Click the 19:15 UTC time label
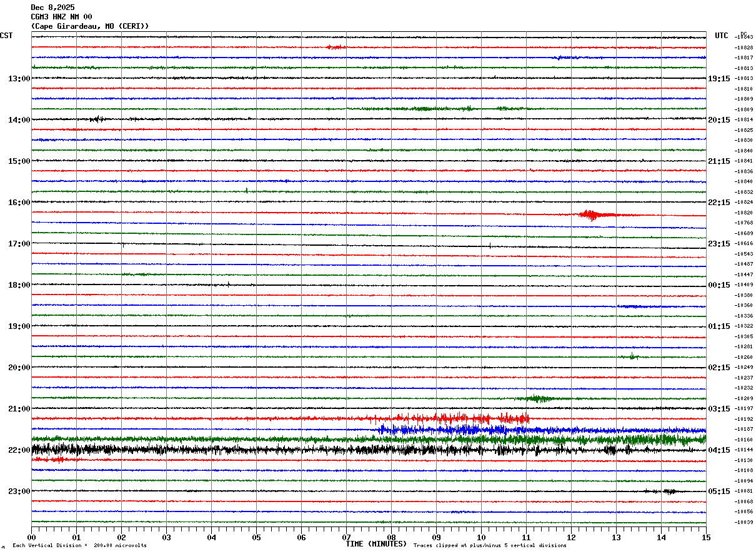Image resolution: width=756 pixels, height=554 pixels. click(x=719, y=79)
